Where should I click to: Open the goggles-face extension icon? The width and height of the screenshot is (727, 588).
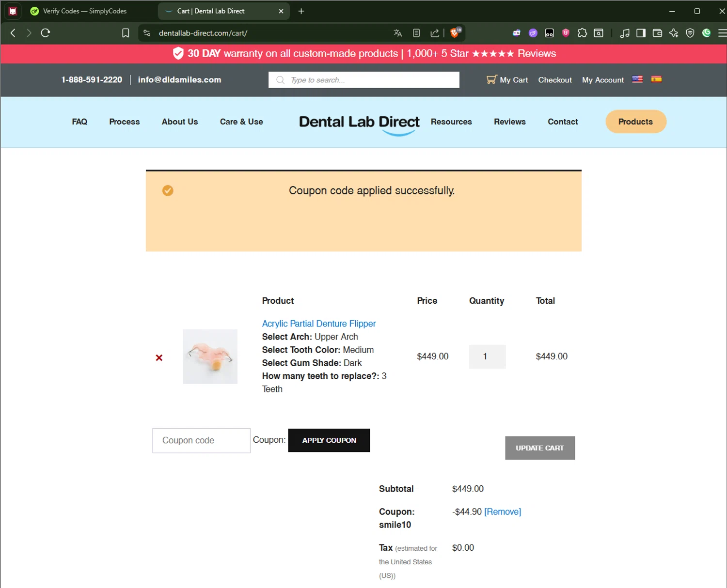(549, 33)
